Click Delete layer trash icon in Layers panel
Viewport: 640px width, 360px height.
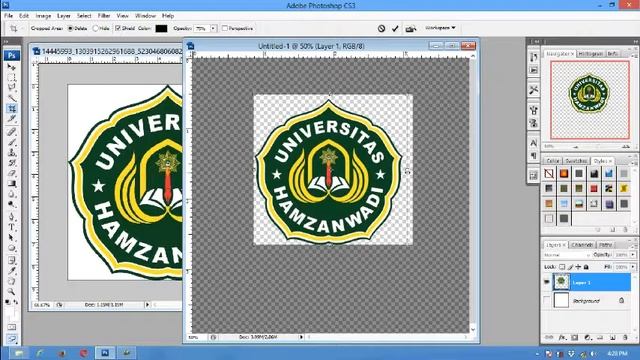point(625,338)
